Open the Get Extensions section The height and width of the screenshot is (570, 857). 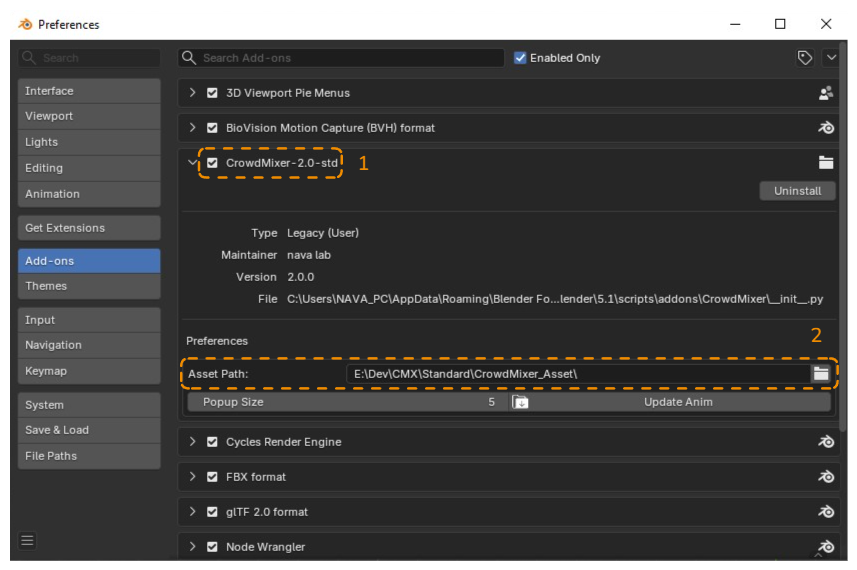89,228
